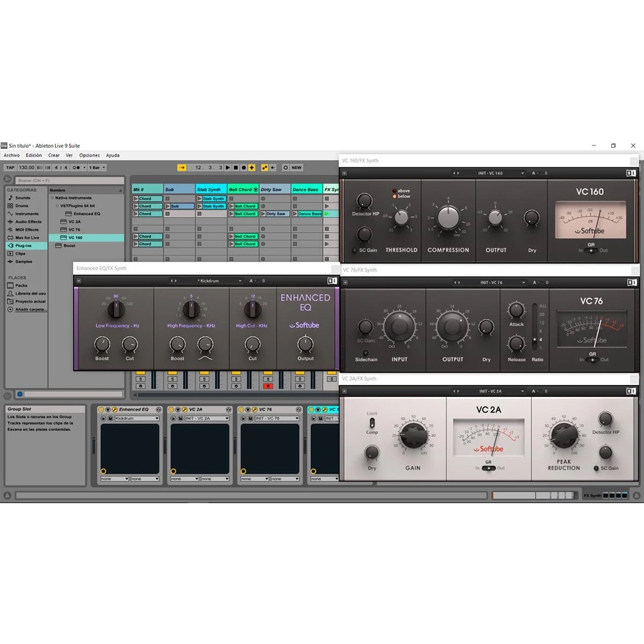The image size is (644, 644).
Task: Select the Drums category in browser
Action: 22,206
